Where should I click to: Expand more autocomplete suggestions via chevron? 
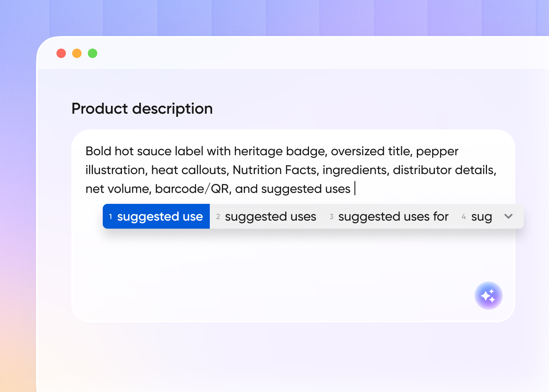(508, 216)
